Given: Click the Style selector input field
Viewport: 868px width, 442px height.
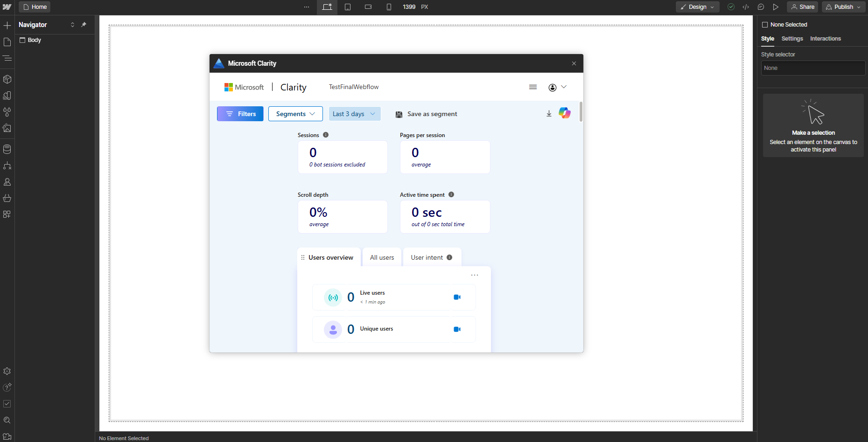Looking at the screenshot, I should pos(813,68).
